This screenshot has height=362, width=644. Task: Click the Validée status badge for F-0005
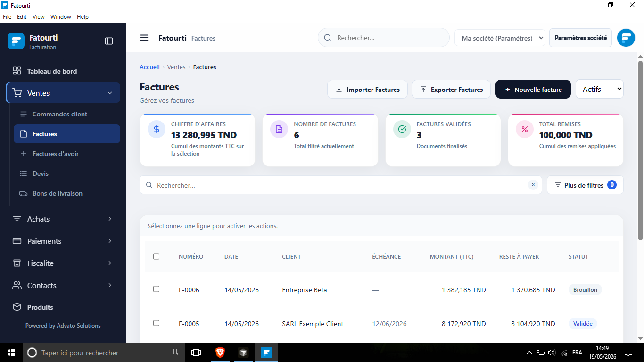click(583, 324)
